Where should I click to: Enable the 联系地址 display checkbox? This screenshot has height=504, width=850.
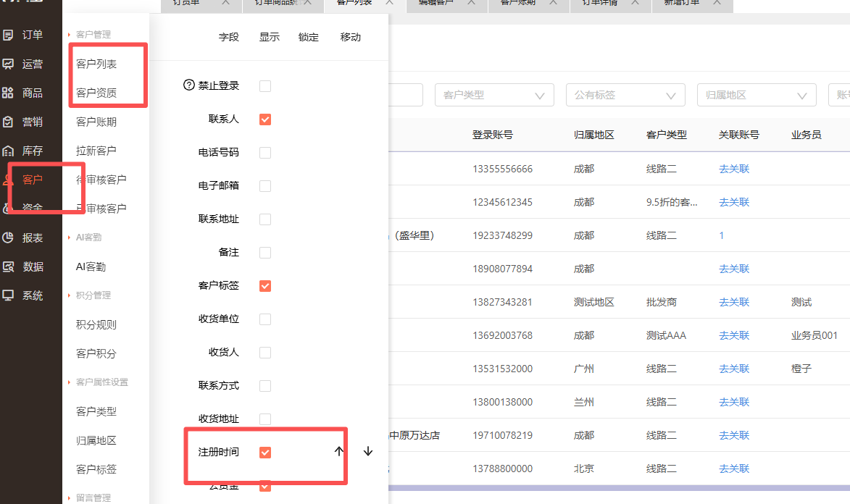[265, 219]
